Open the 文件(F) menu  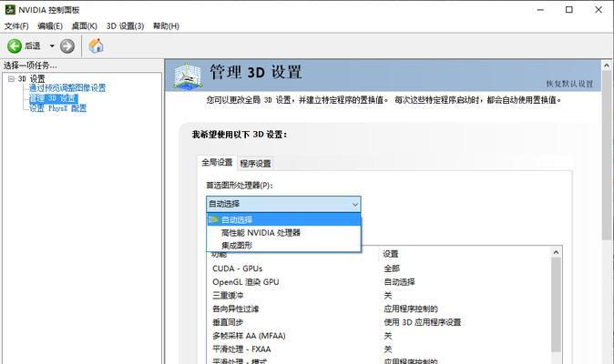16,26
